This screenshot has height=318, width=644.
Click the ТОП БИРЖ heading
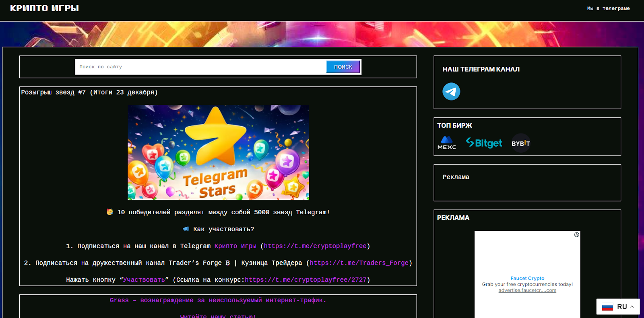click(x=454, y=125)
